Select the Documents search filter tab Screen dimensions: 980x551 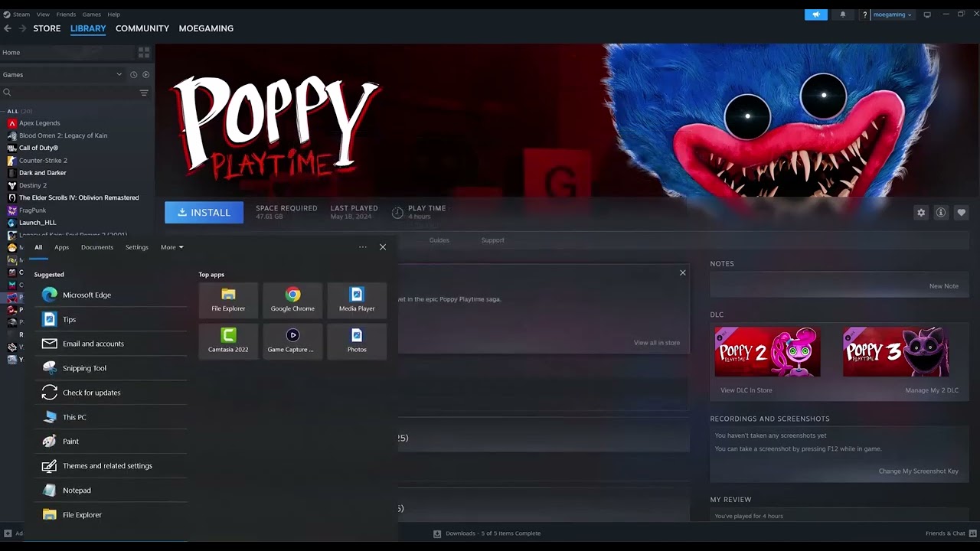click(x=97, y=247)
